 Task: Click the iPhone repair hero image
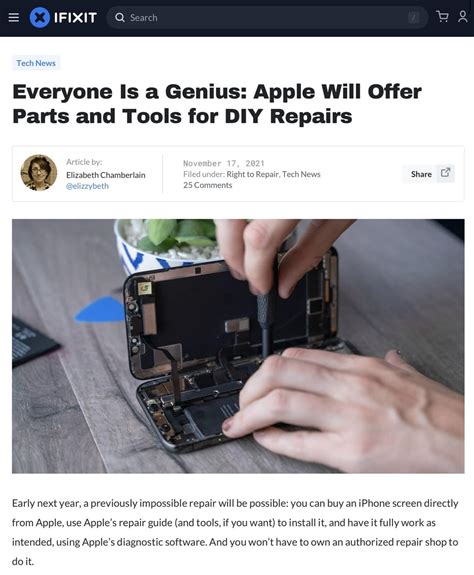(x=238, y=346)
